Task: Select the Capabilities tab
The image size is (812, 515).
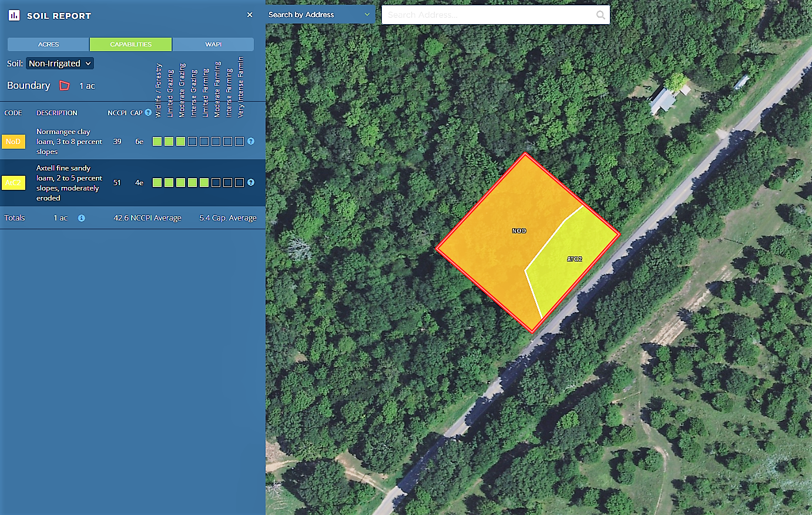Action: click(x=130, y=45)
